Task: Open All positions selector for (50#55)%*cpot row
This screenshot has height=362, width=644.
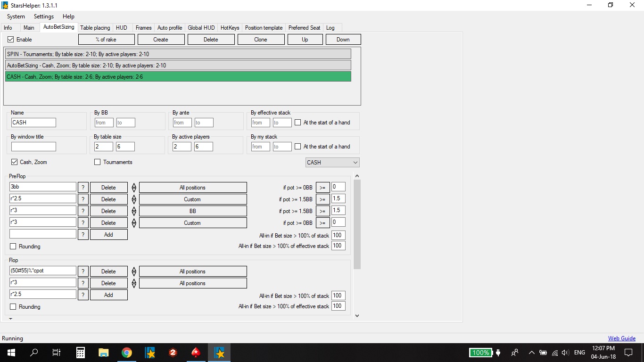Action: (193, 271)
